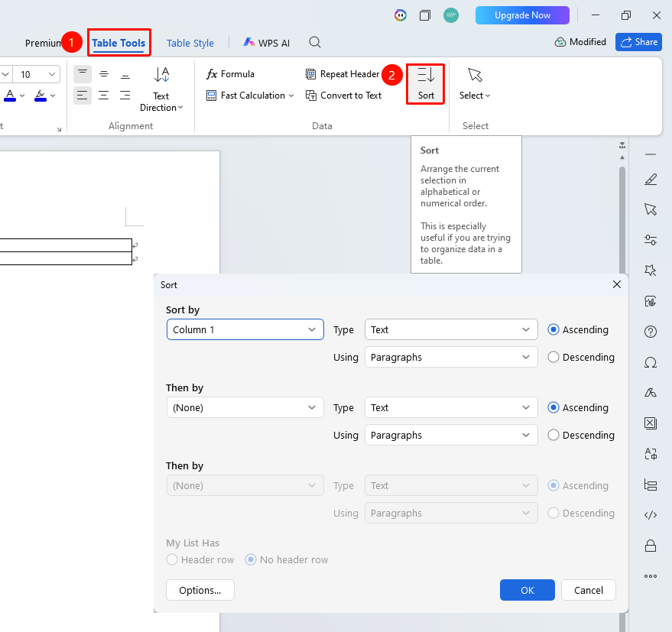Click Cancel in the Sort dialog
The height and width of the screenshot is (632, 672).
(589, 590)
